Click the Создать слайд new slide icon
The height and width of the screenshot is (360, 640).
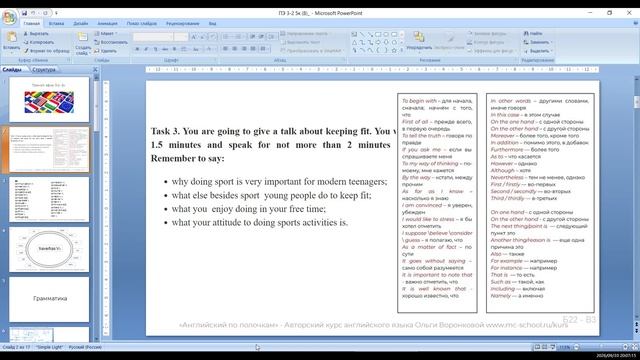click(82, 38)
